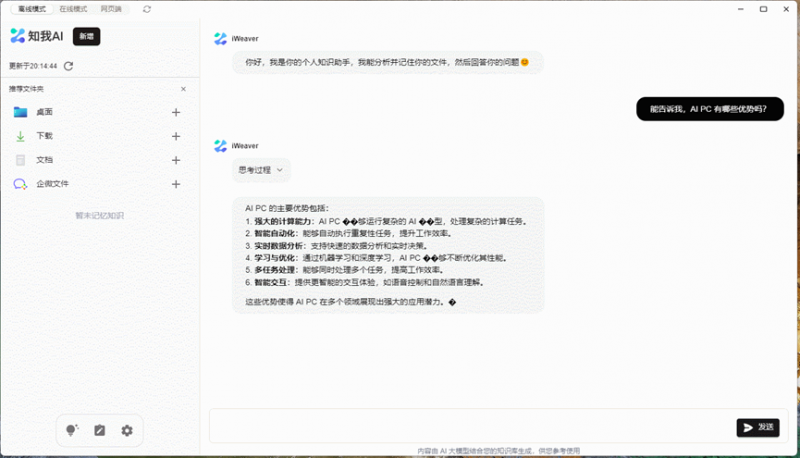Click the sync icon in the title bar
The height and width of the screenshot is (458, 800).
(x=148, y=9)
